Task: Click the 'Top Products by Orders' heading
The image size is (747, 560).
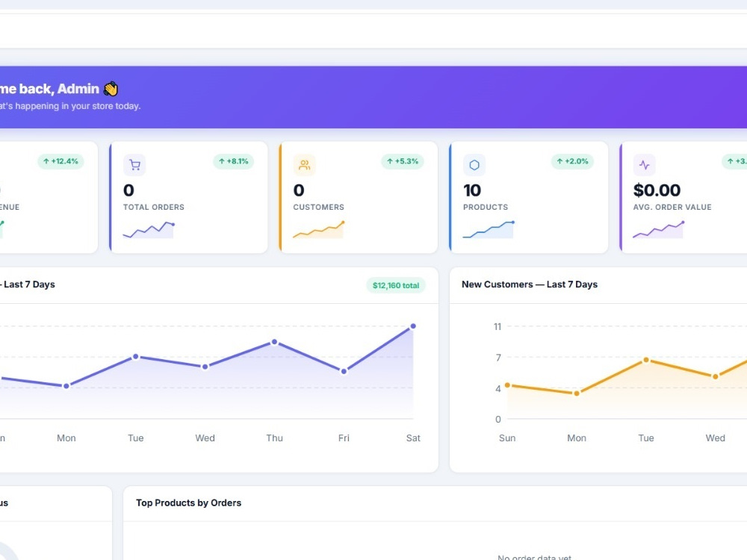Action: [x=189, y=503]
